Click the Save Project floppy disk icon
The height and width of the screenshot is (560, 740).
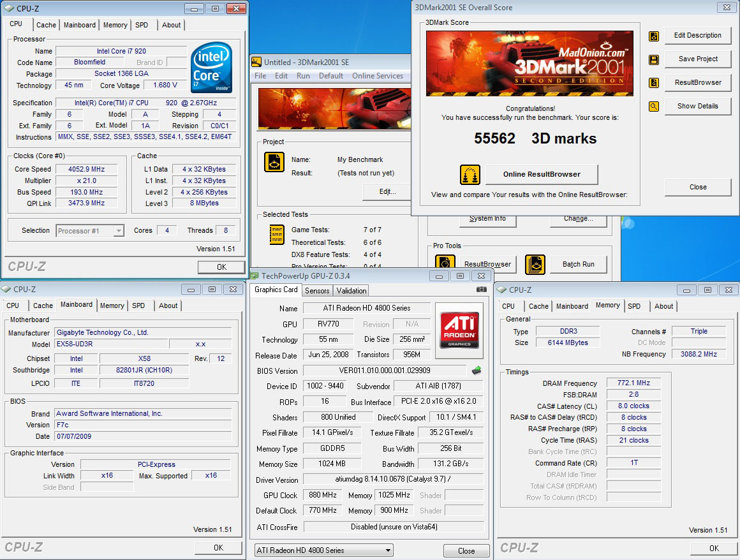click(654, 59)
